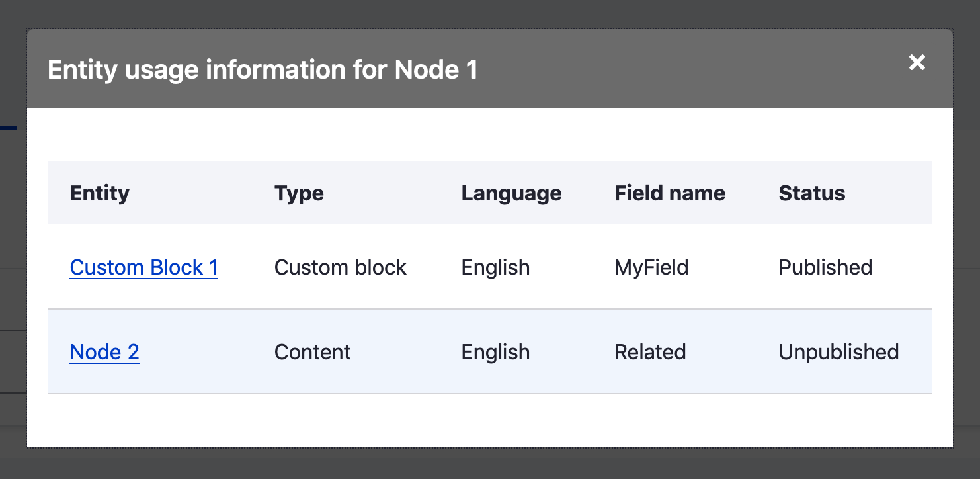This screenshot has width=980, height=479.
Task: Open the Custom Block 1 link
Action: (x=143, y=267)
